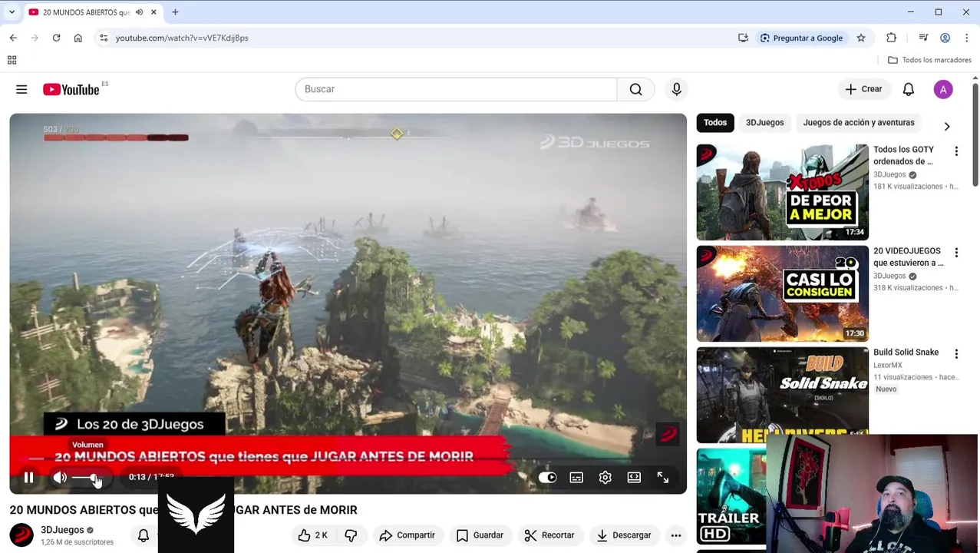
Task: Click Compartir button
Action: [x=407, y=535]
